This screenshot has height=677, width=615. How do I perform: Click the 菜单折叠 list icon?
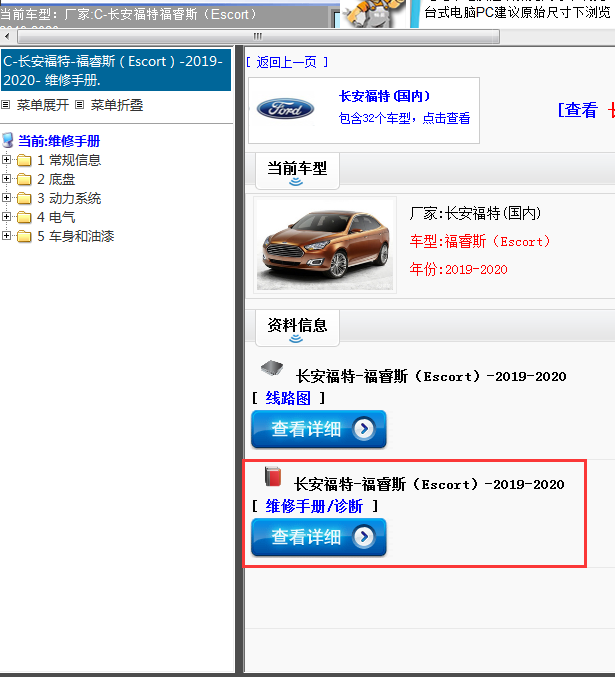79,104
